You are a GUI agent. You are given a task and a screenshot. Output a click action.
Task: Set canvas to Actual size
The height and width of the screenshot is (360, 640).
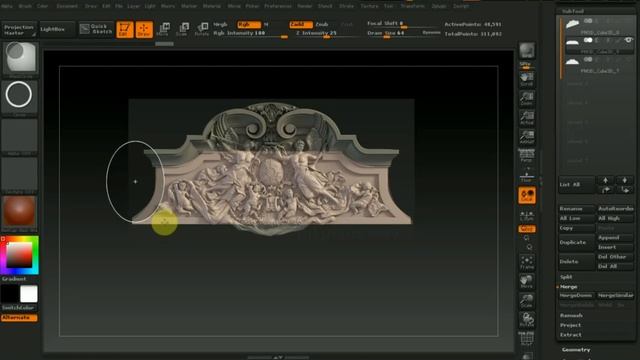pyautogui.click(x=527, y=118)
